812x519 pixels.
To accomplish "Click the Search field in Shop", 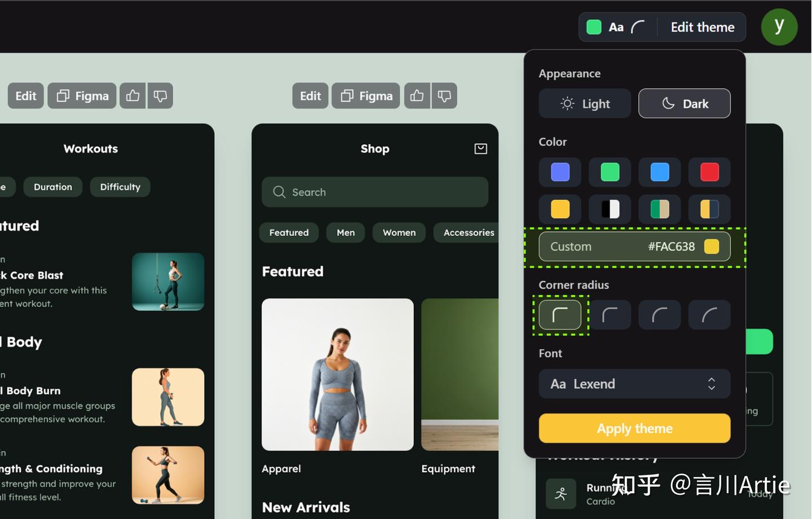I will 375,192.
